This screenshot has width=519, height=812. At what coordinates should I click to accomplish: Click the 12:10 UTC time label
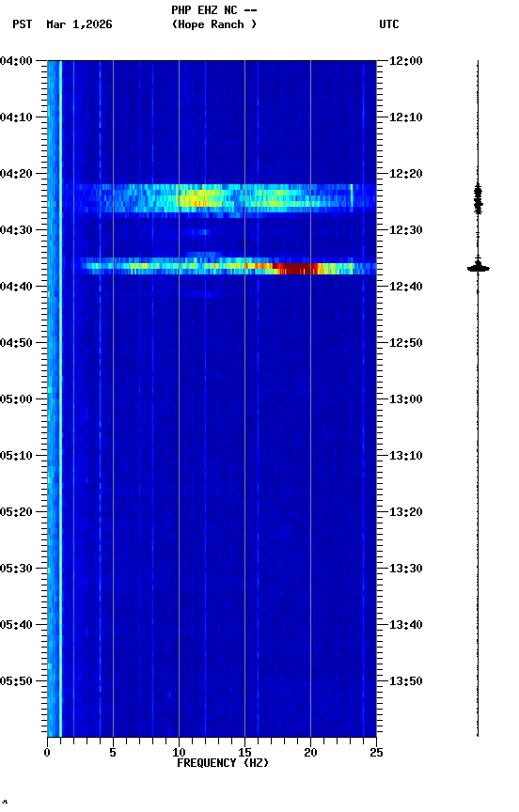click(x=406, y=117)
